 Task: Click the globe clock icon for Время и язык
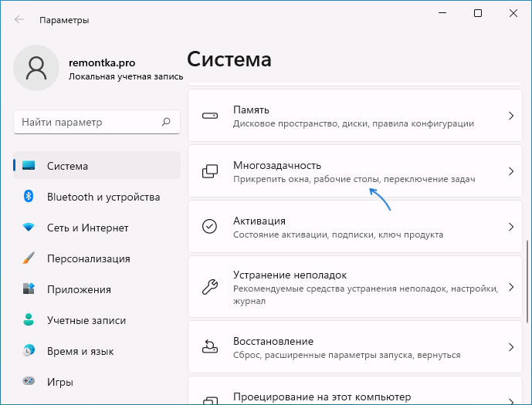[29, 350]
